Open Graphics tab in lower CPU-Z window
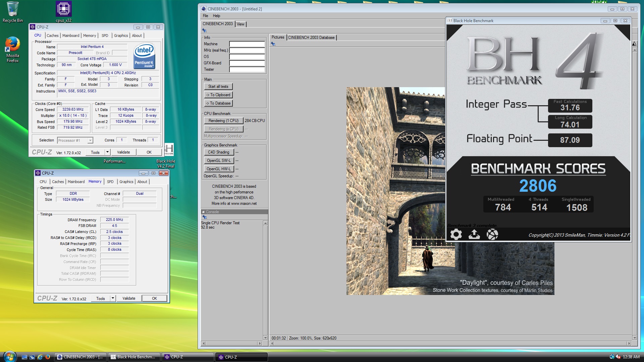The width and height of the screenshot is (644, 362). tap(126, 182)
